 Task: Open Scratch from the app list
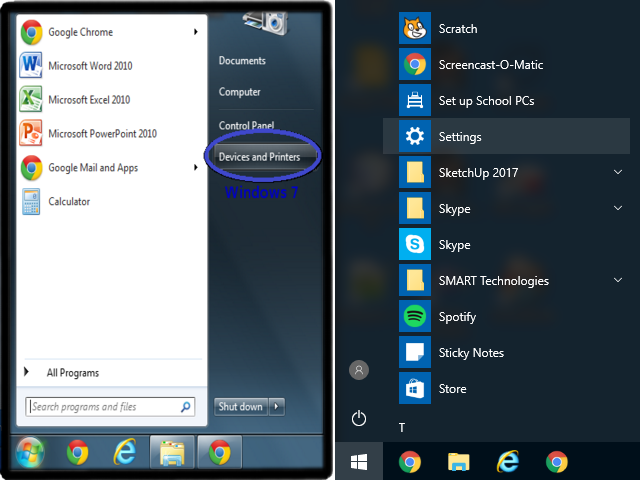(x=457, y=29)
